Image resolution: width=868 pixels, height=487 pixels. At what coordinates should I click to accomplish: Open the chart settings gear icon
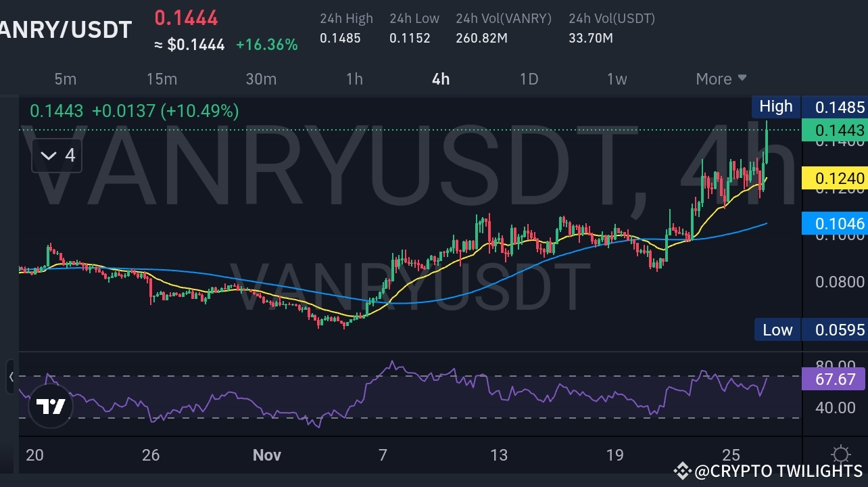coord(840,454)
